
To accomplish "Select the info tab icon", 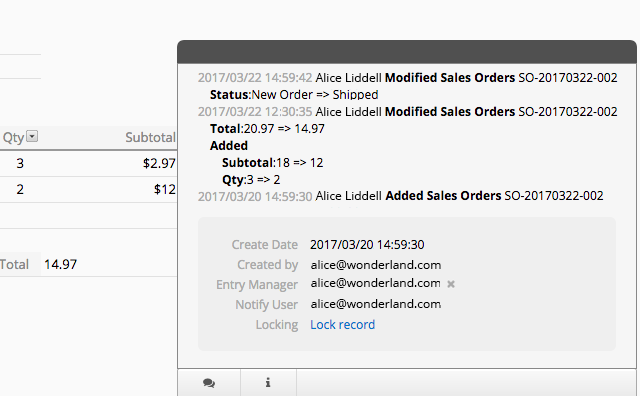I will tap(268, 383).
